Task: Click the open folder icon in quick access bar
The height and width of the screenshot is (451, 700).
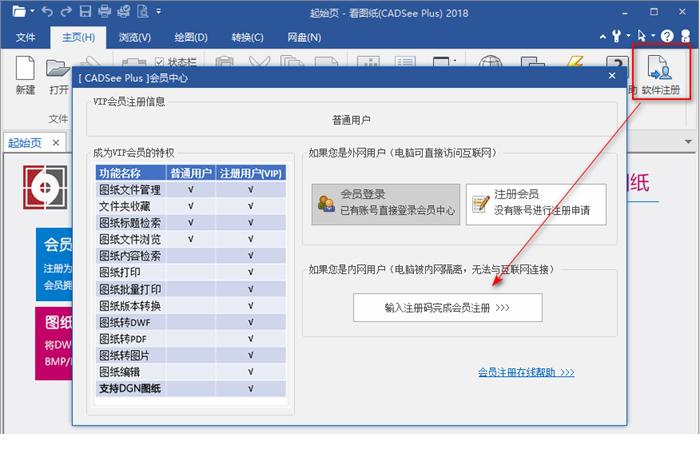Action: click(x=19, y=11)
